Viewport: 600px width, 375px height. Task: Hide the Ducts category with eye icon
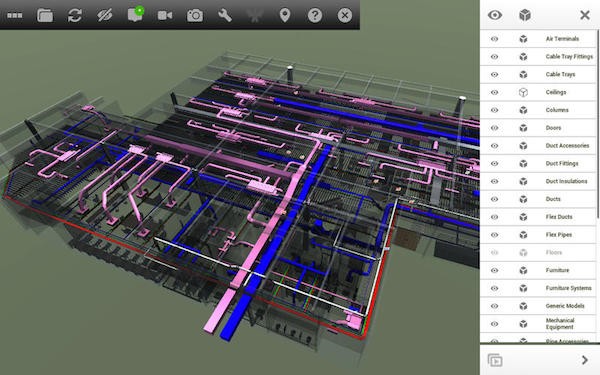click(494, 199)
